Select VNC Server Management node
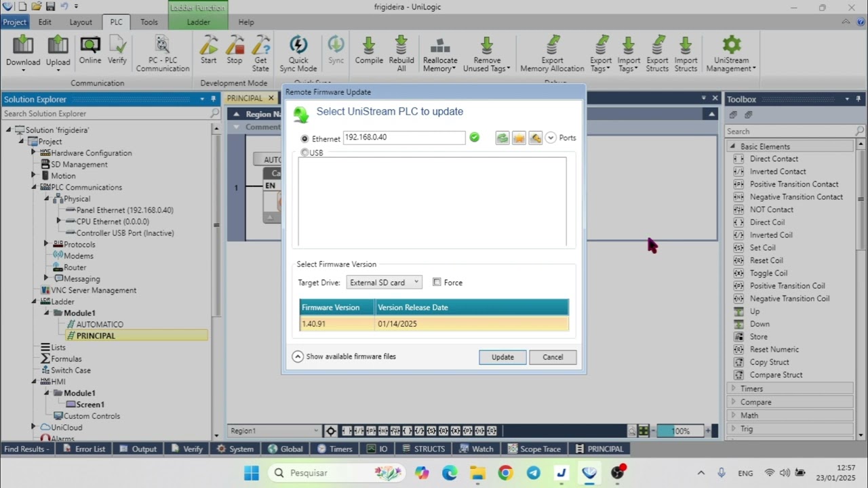 click(94, 290)
